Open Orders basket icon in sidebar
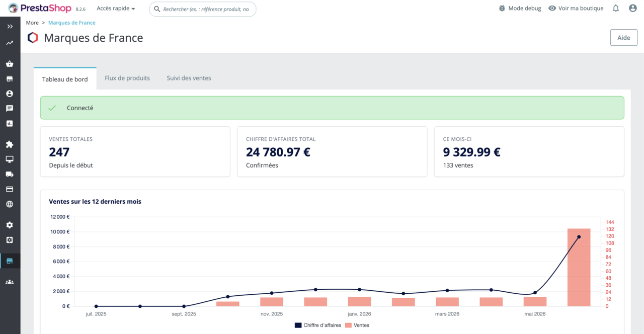 pos(10,64)
